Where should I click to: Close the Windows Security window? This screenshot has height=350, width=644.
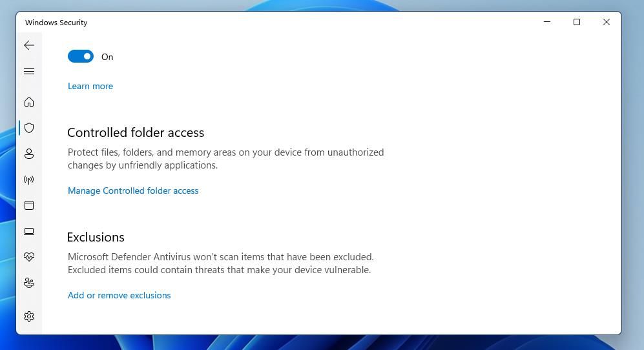point(607,22)
